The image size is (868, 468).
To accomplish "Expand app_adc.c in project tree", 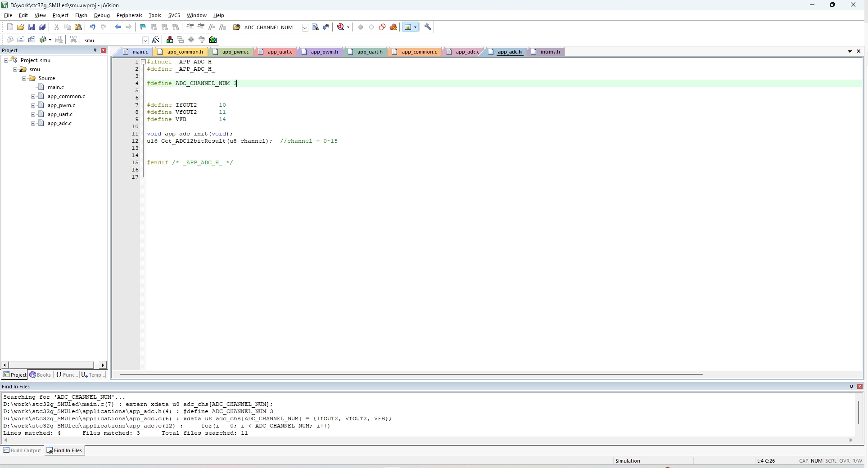I will click(33, 123).
